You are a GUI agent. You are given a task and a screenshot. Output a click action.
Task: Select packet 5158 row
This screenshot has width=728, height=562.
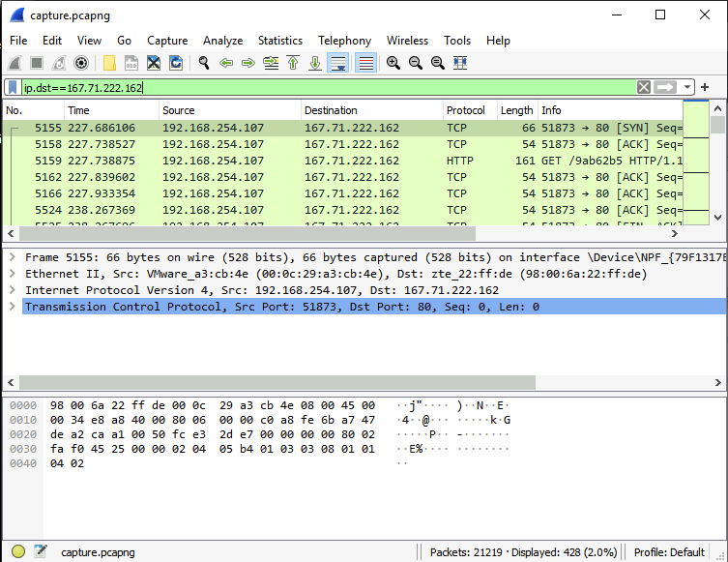pyautogui.click(x=343, y=144)
